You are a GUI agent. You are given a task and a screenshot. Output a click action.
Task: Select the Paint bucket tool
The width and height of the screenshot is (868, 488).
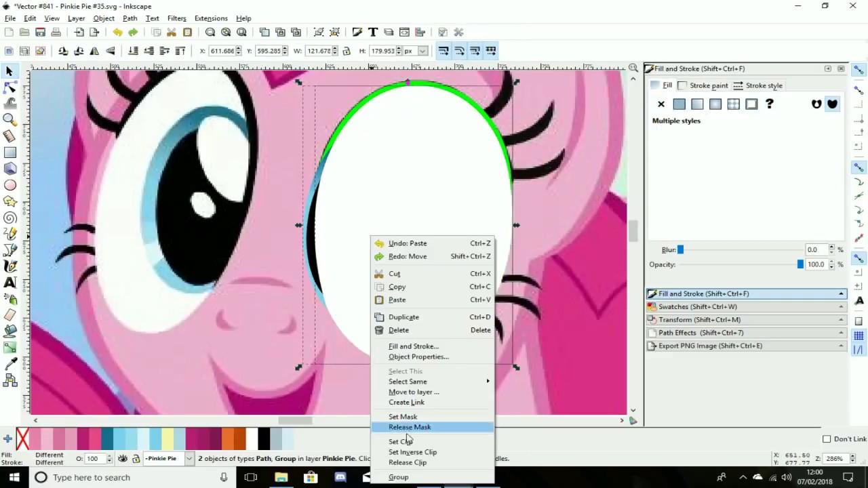(9, 331)
